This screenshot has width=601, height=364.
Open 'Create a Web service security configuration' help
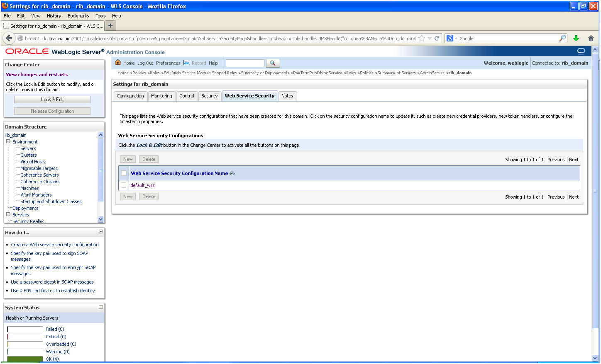click(55, 245)
